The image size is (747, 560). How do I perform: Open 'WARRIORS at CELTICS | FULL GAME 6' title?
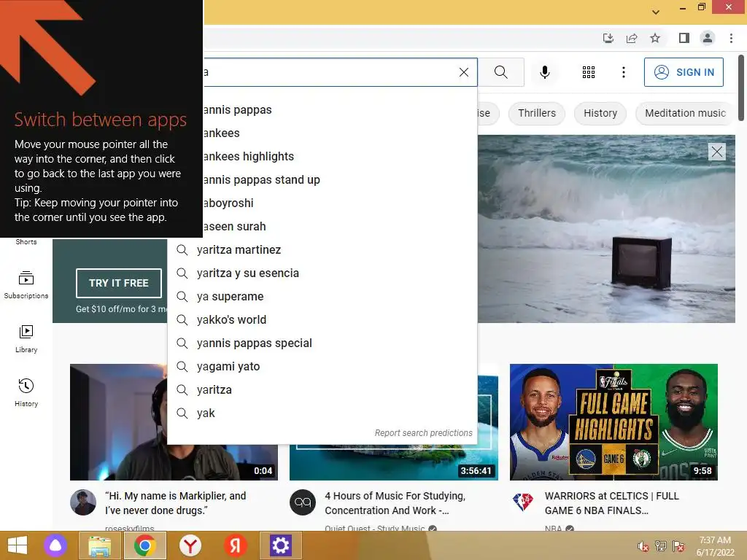click(x=612, y=503)
